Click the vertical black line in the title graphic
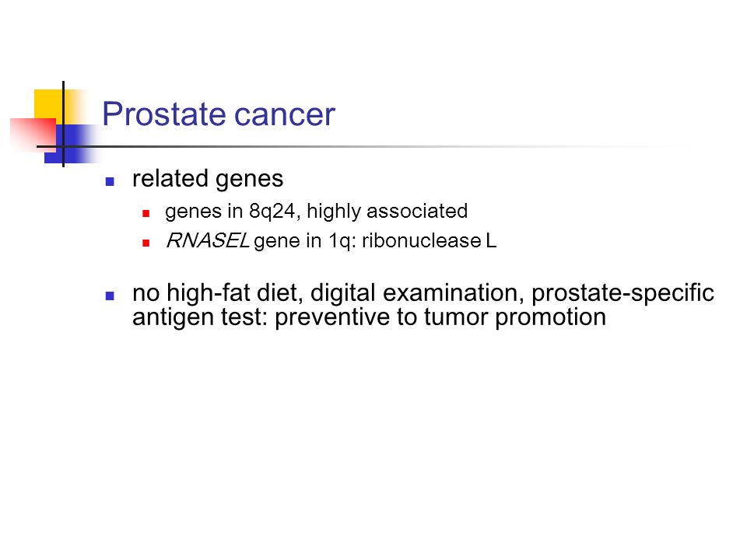 pos(63,124)
